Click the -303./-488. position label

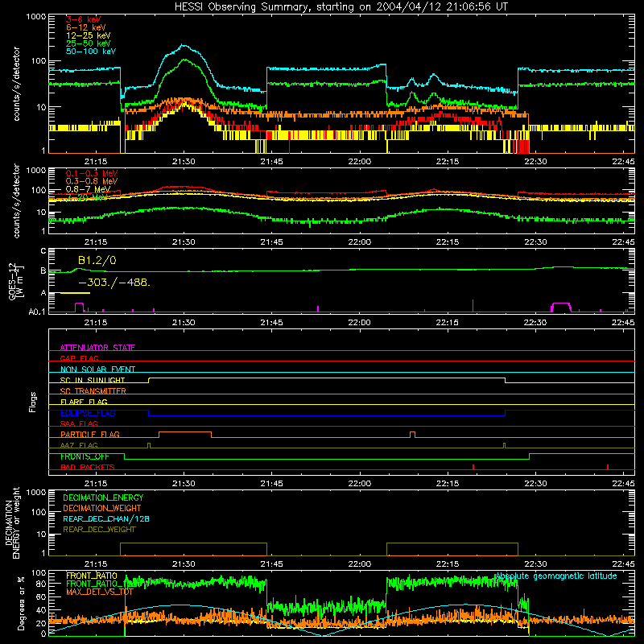click(x=114, y=283)
